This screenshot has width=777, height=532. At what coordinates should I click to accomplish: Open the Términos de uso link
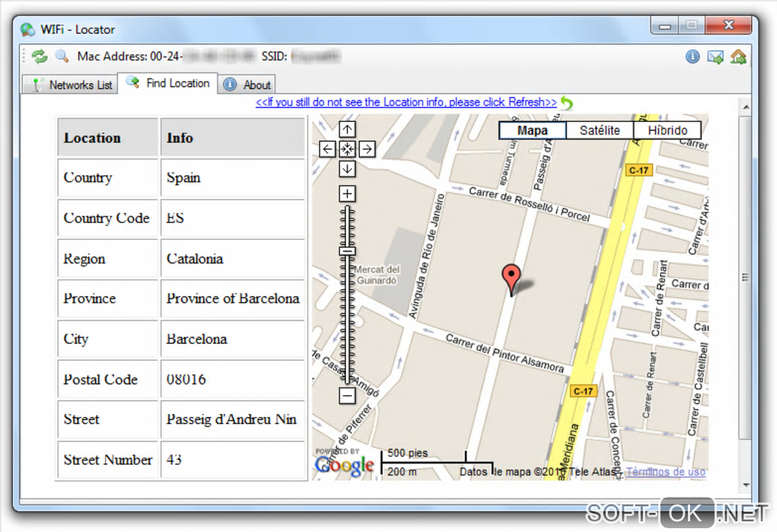[666, 472]
